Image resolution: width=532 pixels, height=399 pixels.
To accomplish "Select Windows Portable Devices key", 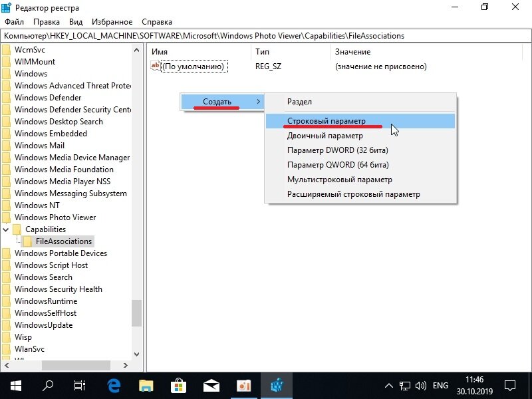I will click(x=61, y=253).
